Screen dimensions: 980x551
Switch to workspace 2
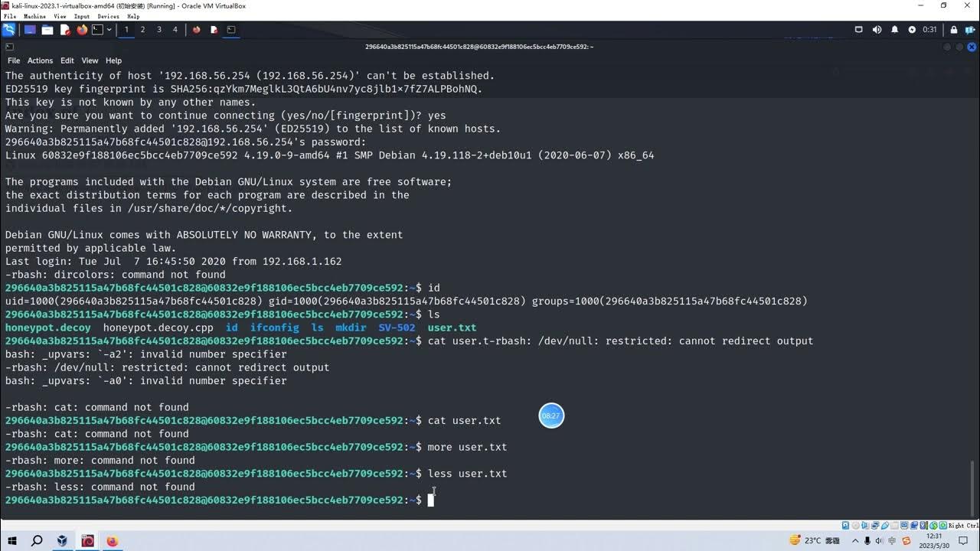[142, 30]
